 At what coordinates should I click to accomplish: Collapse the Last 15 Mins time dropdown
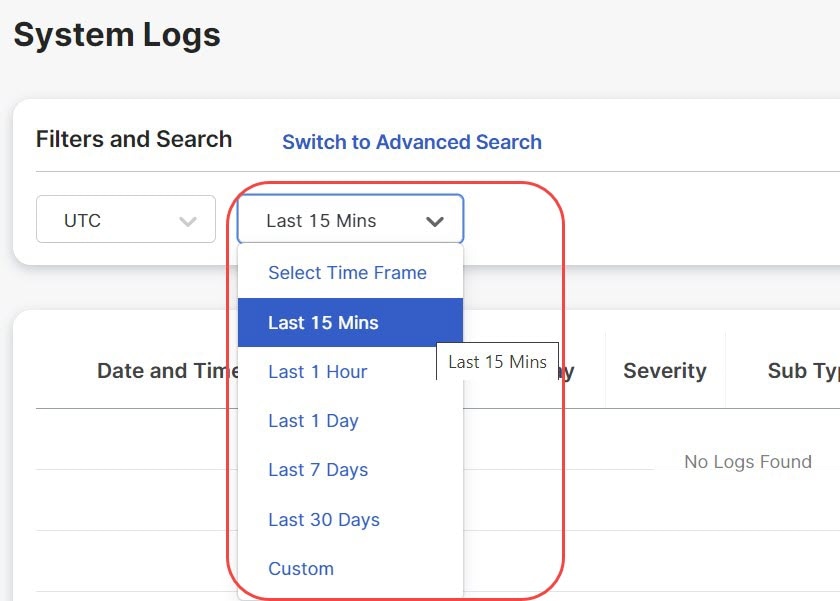pos(350,219)
